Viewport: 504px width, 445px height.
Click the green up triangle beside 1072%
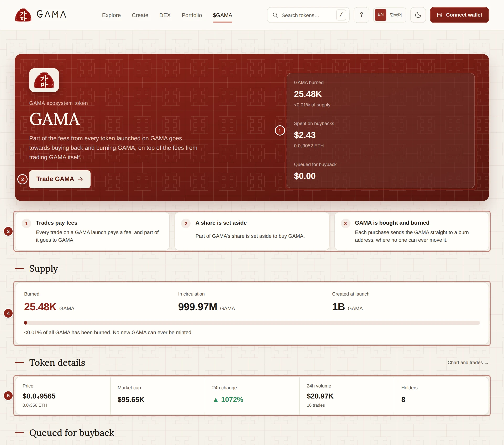coord(216,400)
